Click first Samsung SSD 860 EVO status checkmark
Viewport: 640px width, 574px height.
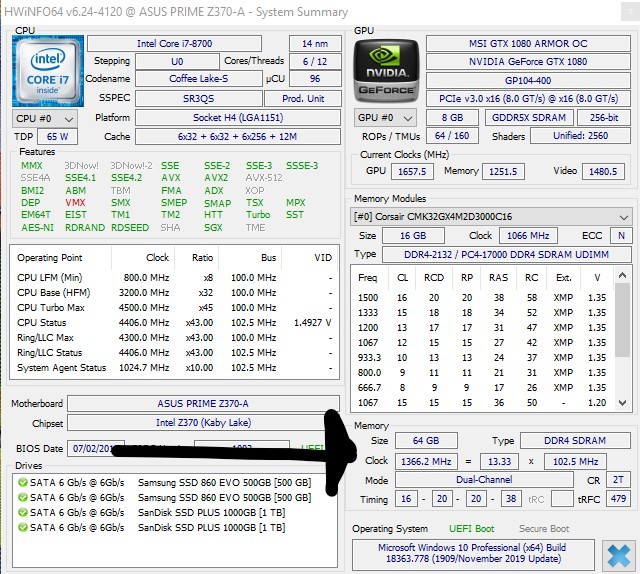click(22, 483)
